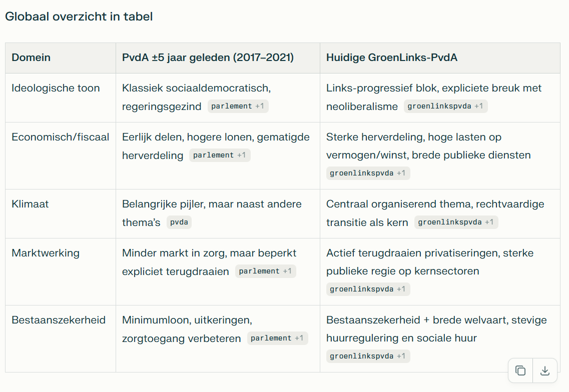Click the Domein column header
This screenshot has height=392, width=569.
[31, 57]
